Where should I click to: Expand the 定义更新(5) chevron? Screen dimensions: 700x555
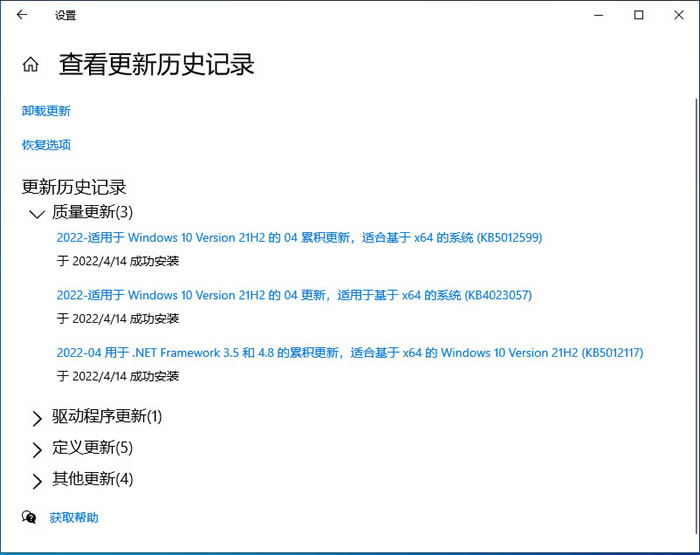point(37,450)
